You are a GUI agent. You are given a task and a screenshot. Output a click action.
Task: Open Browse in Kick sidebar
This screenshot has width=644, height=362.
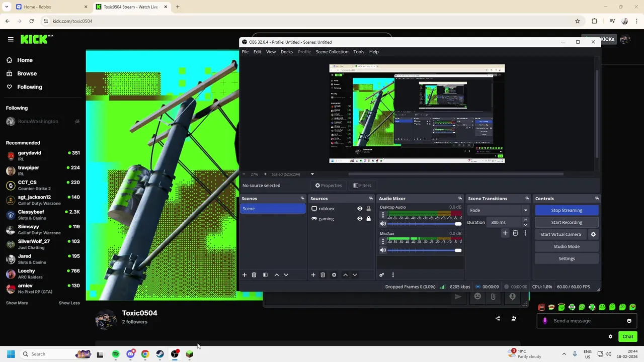[27, 73]
